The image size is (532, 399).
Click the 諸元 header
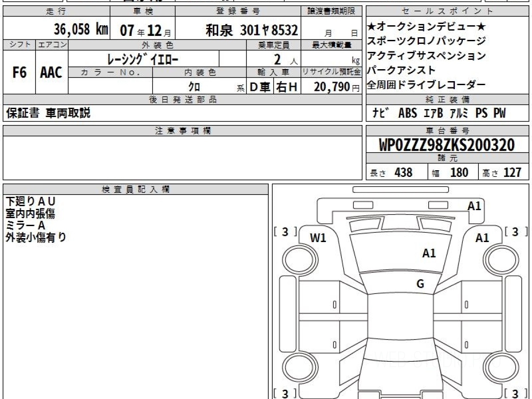click(x=448, y=159)
